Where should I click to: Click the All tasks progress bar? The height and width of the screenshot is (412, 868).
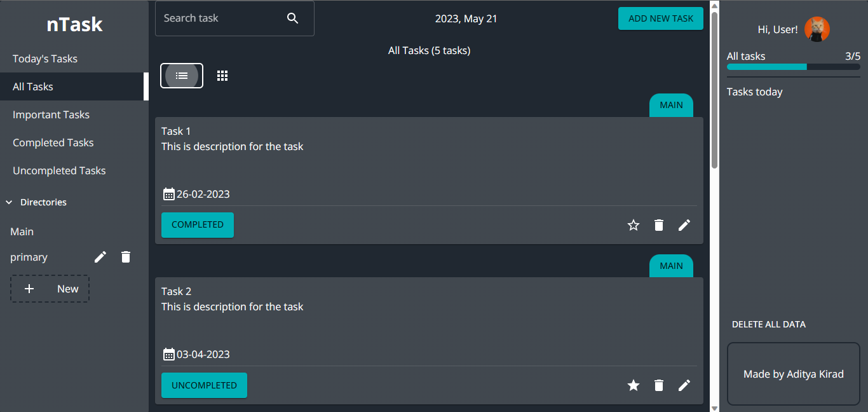click(793, 67)
